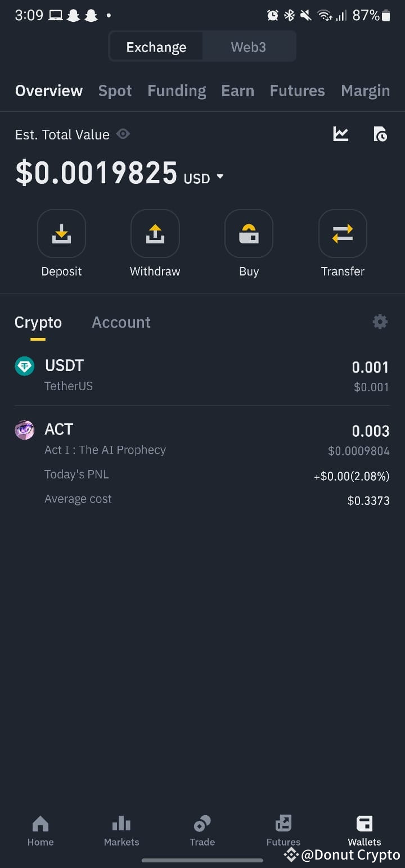Open the USDT TetherUS asset row
Screen dimensions: 405x868
[x=202, y=375]
